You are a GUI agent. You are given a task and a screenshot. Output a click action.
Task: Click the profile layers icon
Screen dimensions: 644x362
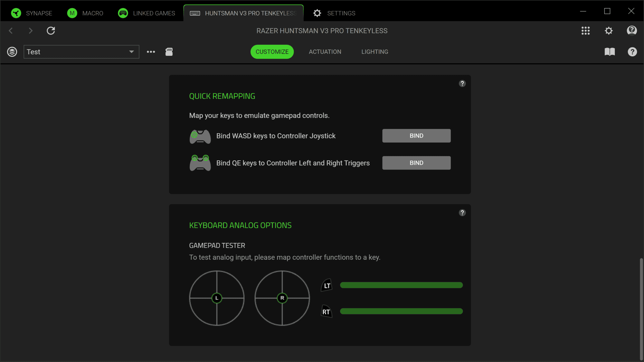(x=12, y=52)
